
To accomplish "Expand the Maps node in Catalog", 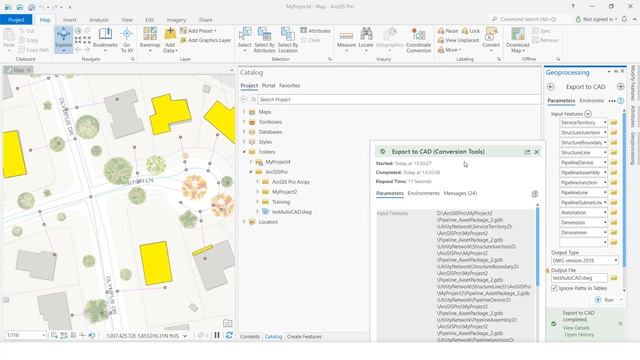I will click(244, 111).
